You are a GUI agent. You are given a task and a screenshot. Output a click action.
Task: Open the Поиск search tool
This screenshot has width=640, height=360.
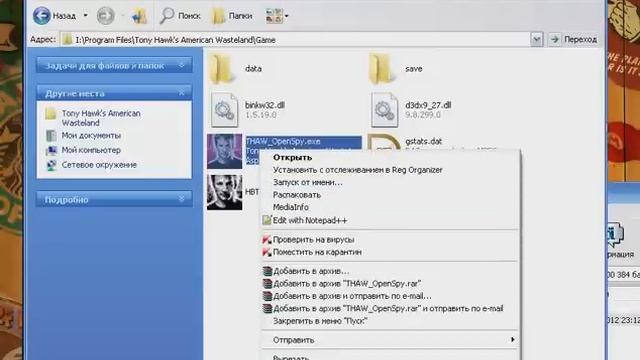click(x=180, y=16)
